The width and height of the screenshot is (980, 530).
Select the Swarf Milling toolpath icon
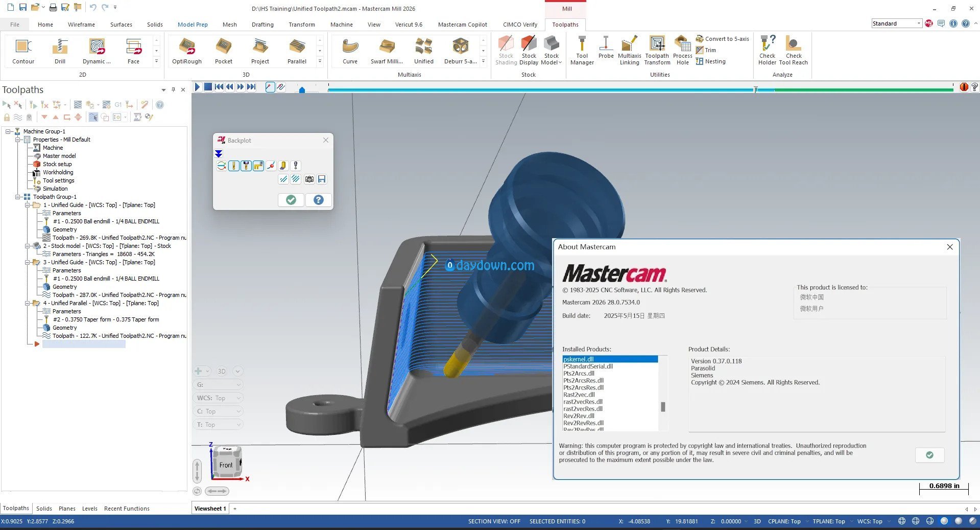tap(387, 51)
